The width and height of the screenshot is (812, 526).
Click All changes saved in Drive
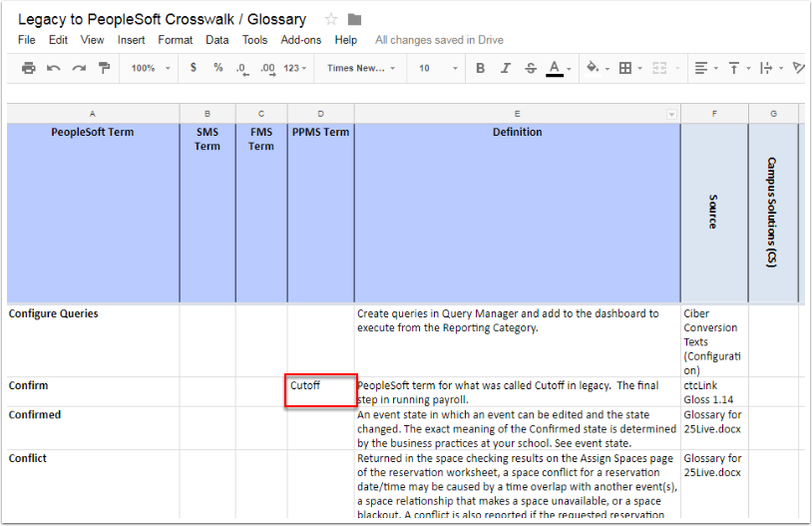tap(439, 40)
